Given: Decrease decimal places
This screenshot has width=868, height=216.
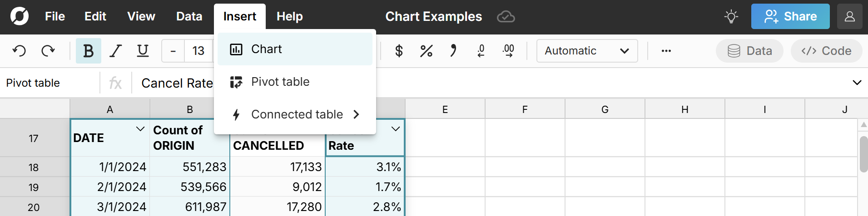Looking at the screenshot, I should (481, 51).
